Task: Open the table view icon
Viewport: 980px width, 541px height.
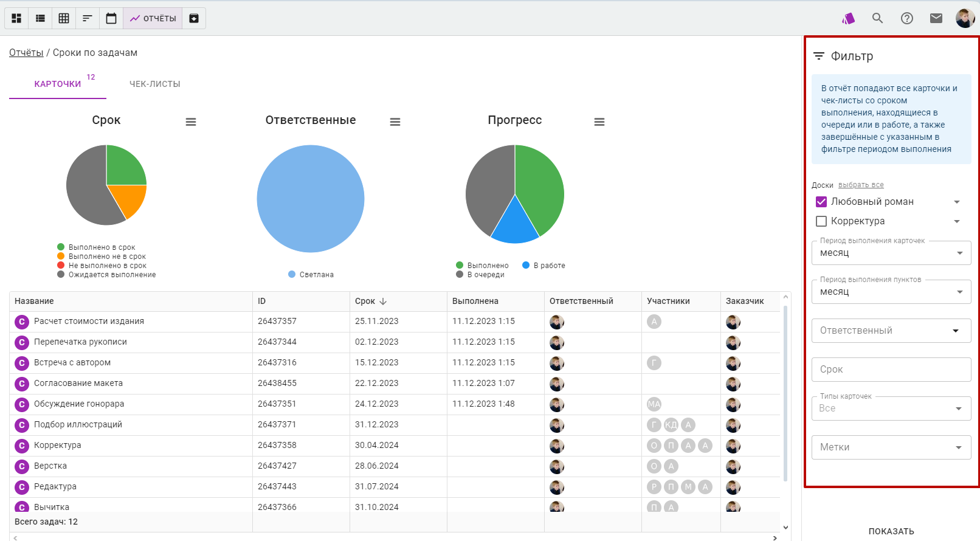Action: click(x=64, y=18)
